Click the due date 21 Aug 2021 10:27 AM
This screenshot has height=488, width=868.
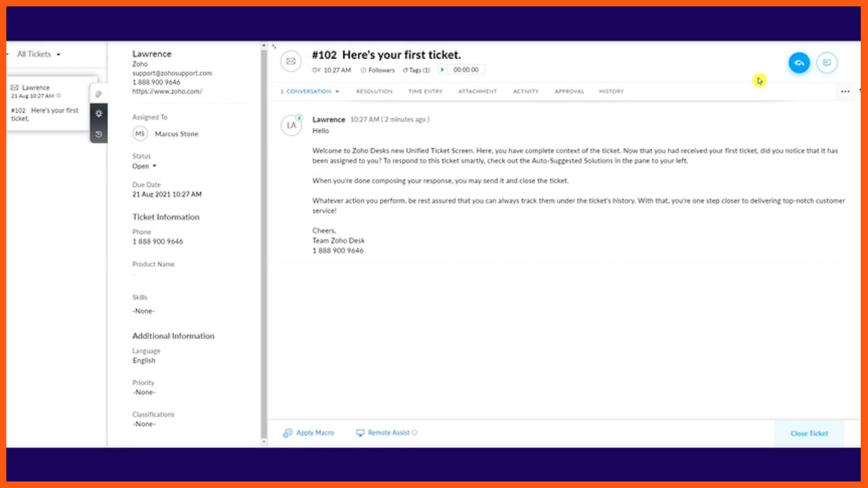pyautogui.click(x=167, y=194)
